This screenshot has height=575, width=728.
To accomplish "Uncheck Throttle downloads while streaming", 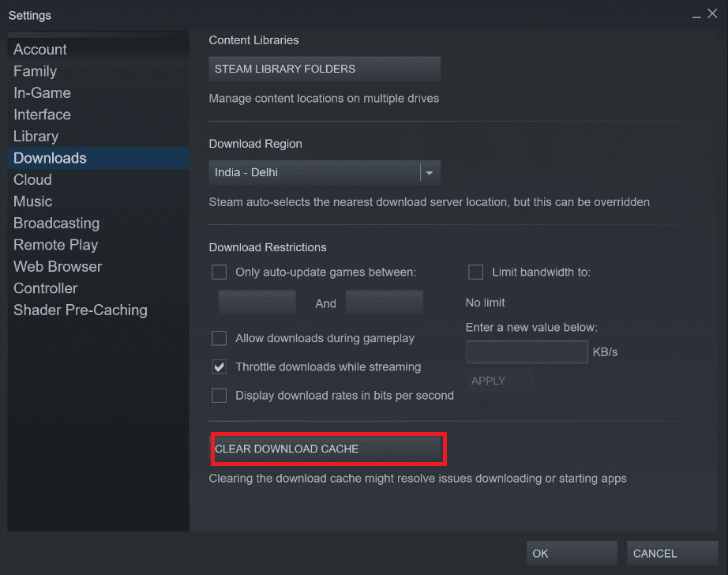I will coord(219,366).
